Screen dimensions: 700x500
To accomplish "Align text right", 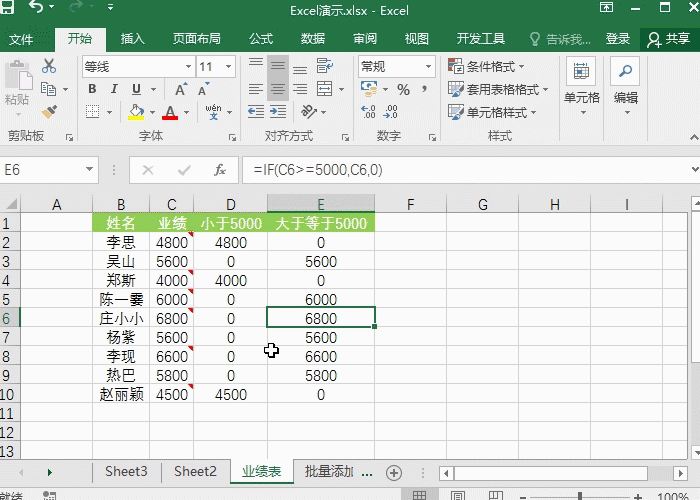I will 300,89.
